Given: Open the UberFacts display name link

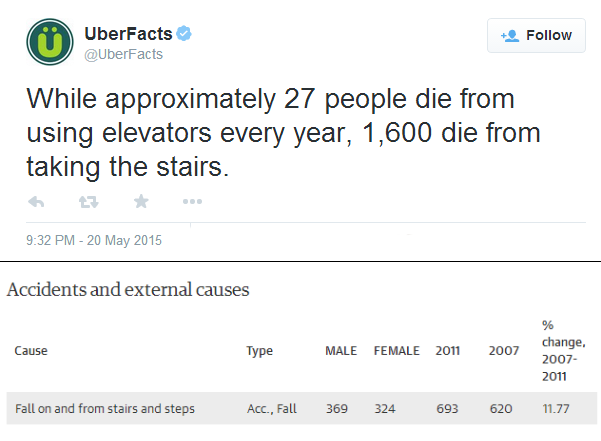Looking at the screenshot, I should tap(128, 34).
